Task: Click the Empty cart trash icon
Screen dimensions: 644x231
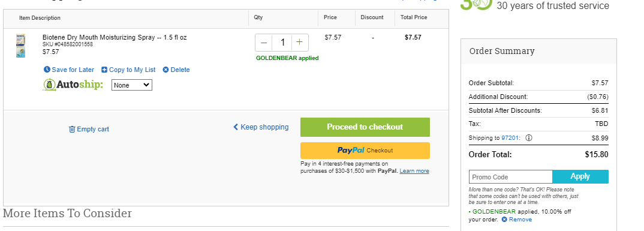Action: point(72,129)
